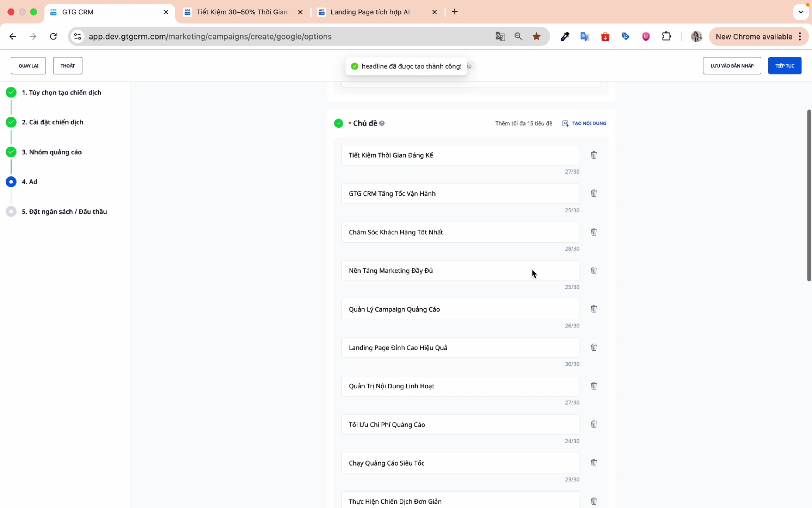Open Chrome's three-dot menu
812x508 pixels.
(x=800, y=37)
